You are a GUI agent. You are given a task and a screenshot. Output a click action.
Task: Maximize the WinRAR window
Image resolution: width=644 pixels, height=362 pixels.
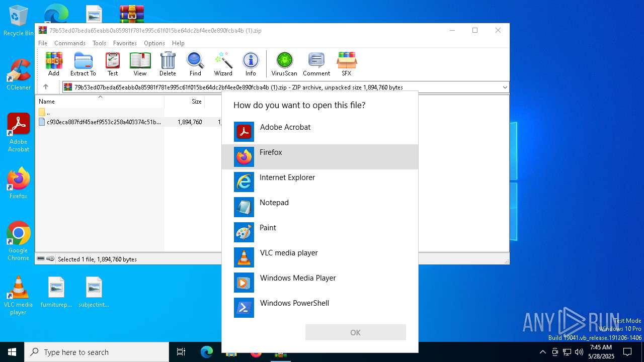(475, 30)
